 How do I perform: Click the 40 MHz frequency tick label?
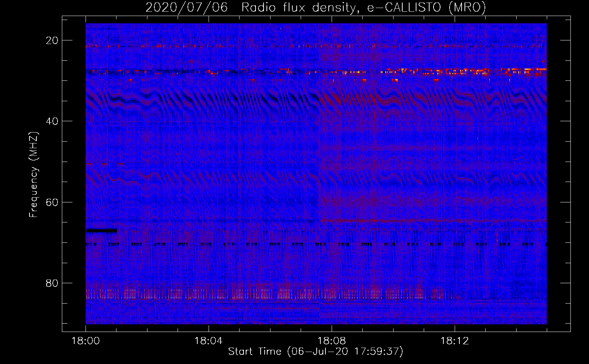point(52,121)
